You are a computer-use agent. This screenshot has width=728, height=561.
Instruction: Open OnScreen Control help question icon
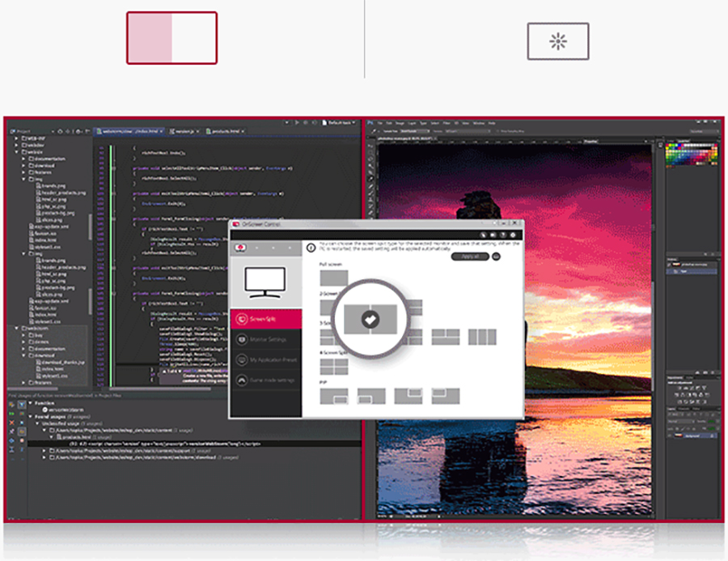(x=503, y=236)
